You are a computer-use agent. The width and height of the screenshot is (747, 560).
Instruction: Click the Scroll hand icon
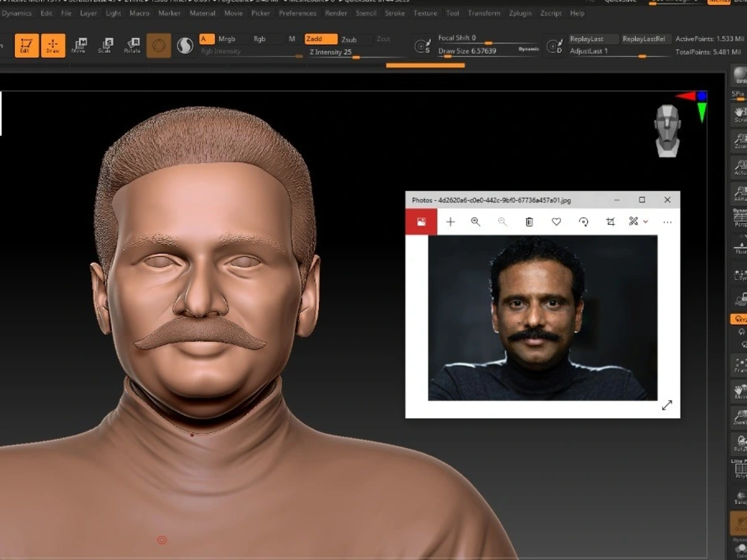pos(740,113)
